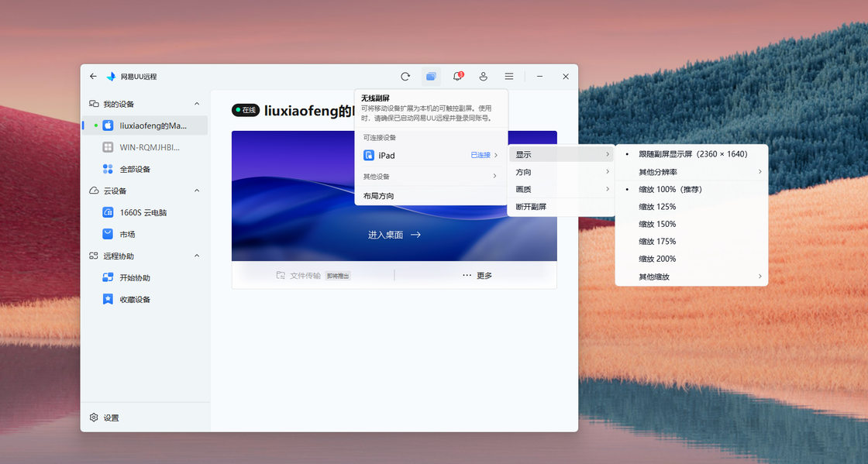This screenshot has height=464, width=868.
Task: Click the 已连接 status text
Action: 480,156
